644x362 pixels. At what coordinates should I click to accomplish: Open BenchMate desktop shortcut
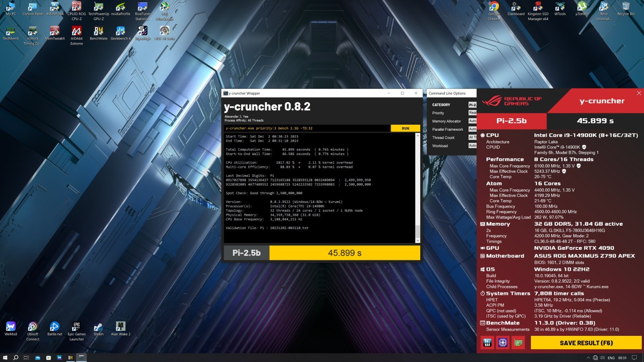point(99,34)
